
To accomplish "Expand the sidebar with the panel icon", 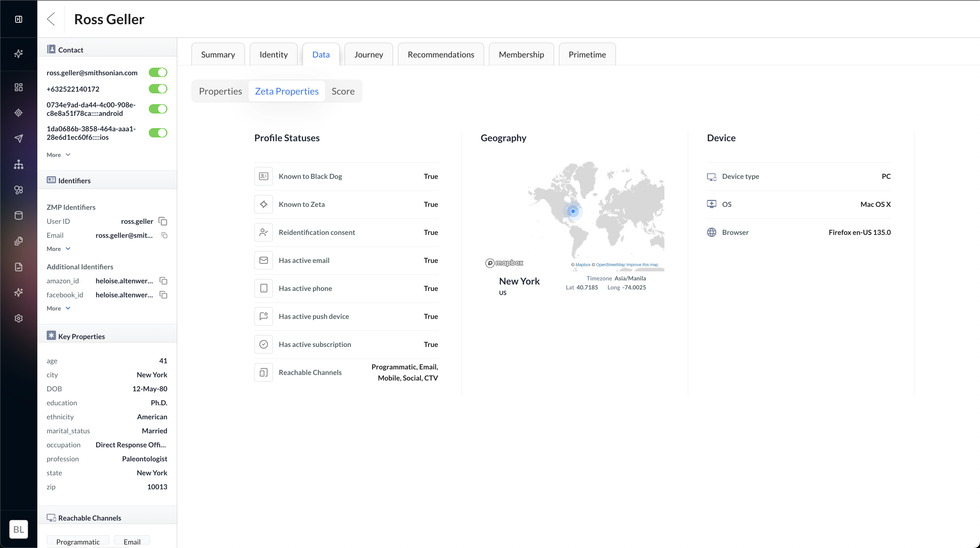I will [19, 19].
